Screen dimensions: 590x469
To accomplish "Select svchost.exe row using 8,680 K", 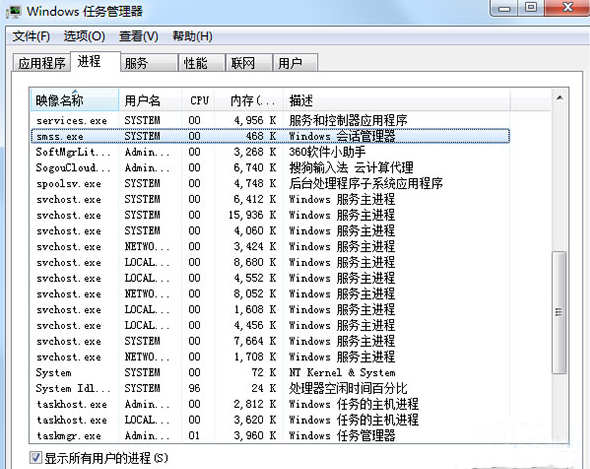I will pyautogui.click(x=270, y=262).
